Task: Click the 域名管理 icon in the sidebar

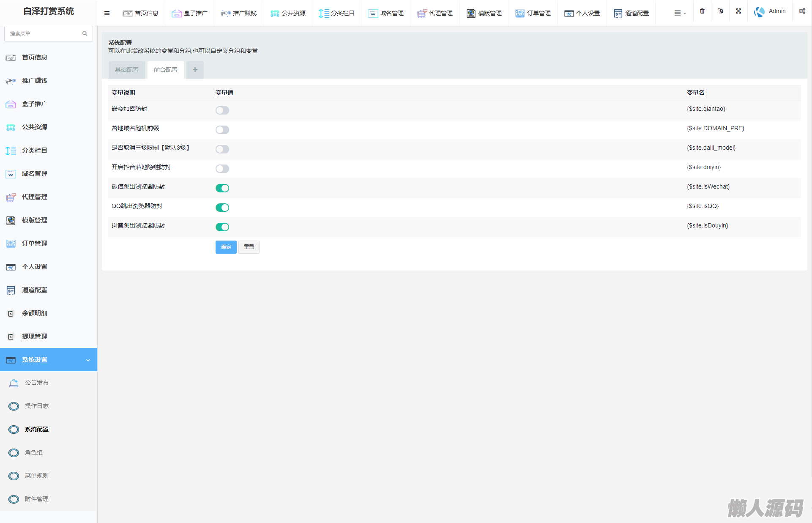Action: 11,174
